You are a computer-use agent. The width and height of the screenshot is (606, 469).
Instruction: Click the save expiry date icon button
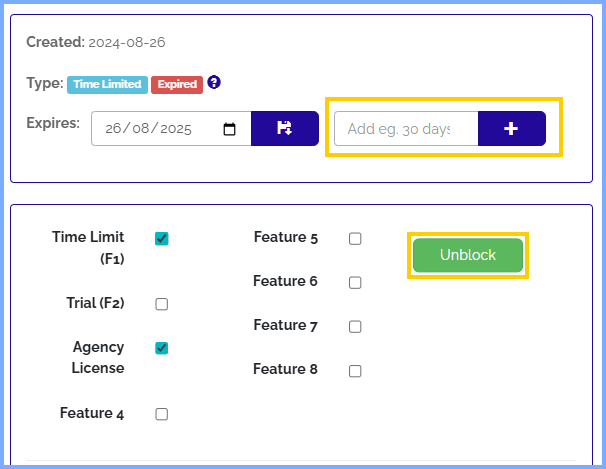[x=284, y=128]
